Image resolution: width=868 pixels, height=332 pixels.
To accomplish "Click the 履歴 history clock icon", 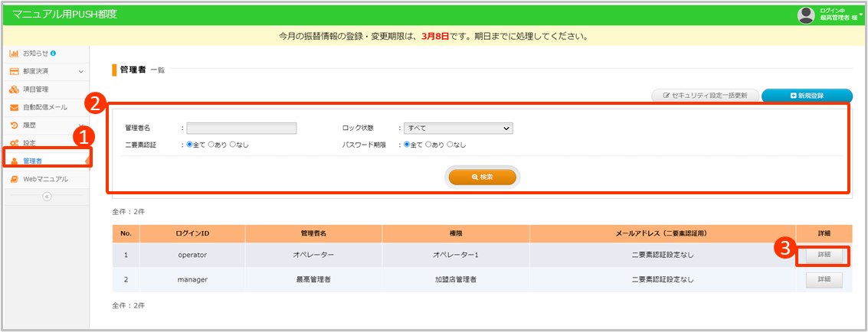I will 14,125.
